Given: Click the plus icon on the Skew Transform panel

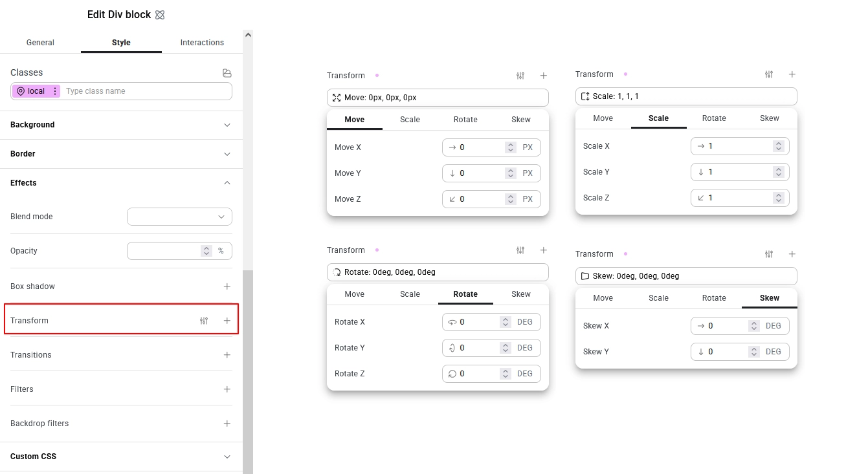Looking at the screenshot, I should 792,254.
